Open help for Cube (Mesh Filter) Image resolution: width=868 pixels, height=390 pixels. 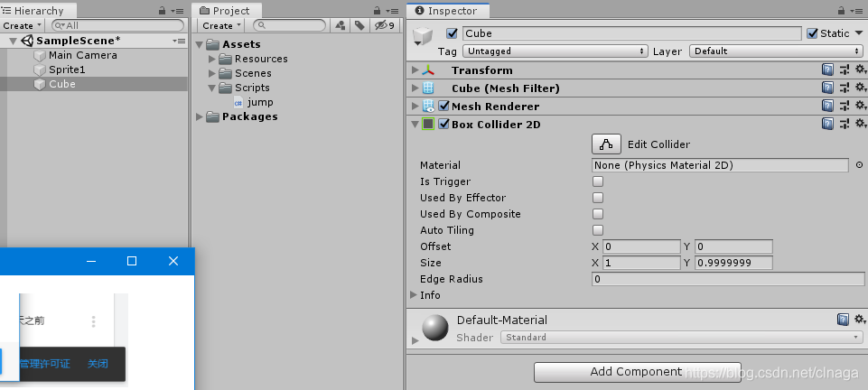click(827, 88)
